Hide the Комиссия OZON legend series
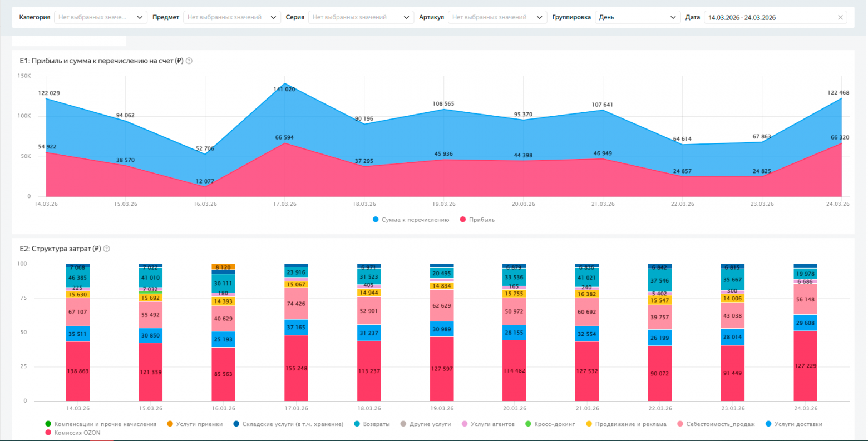This screenshot has height=441, width=868. [x=77, y=433]
